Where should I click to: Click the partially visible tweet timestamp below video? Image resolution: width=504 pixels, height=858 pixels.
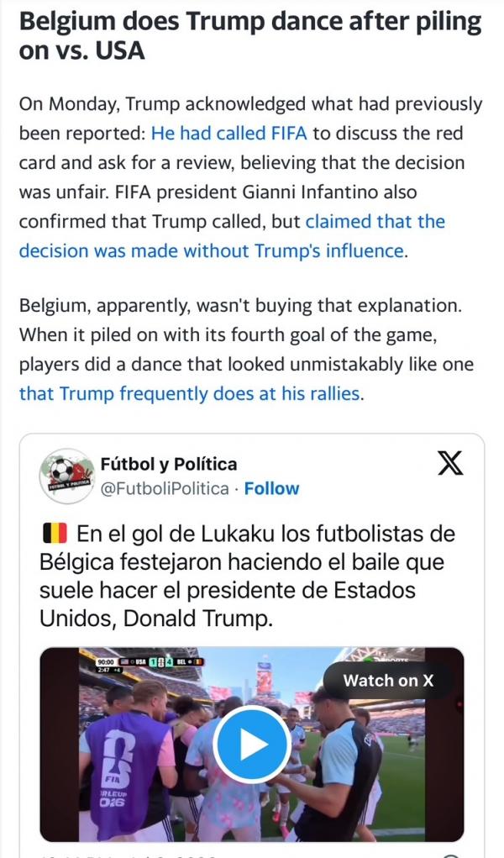[x=109, y=855]
